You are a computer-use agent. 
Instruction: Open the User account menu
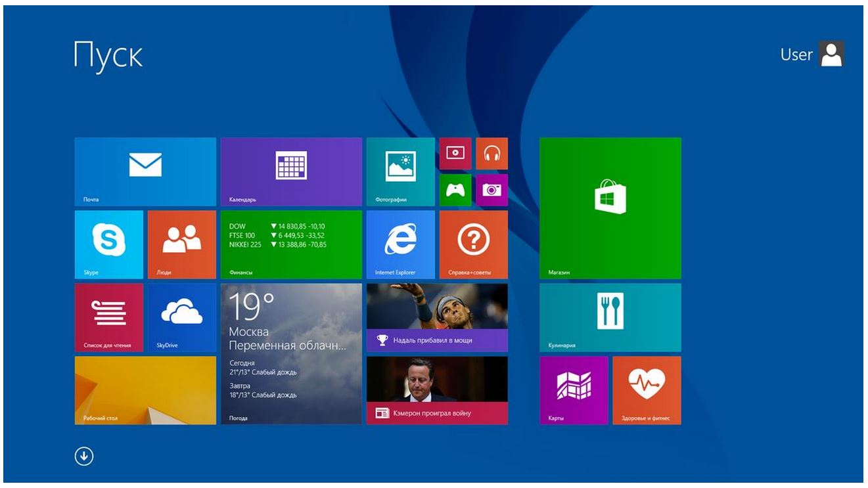(812, 55)
